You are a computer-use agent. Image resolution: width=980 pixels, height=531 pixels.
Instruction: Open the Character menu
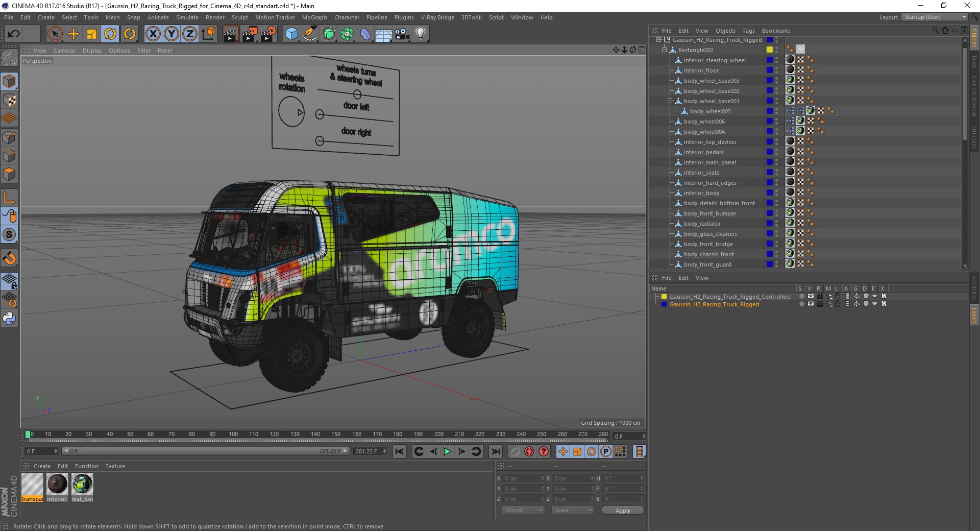click(347, 17)
